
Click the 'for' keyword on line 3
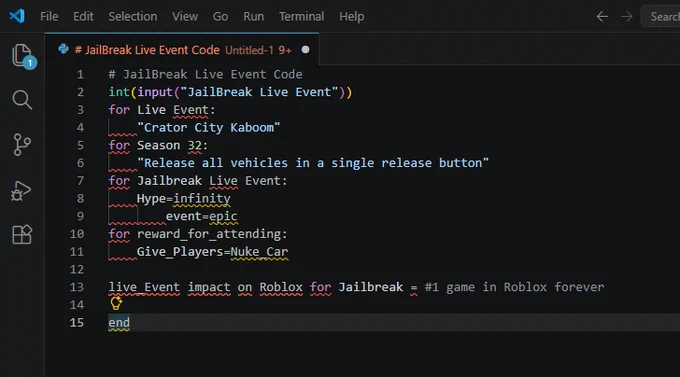pyautogui.click(x=119, y=110)
